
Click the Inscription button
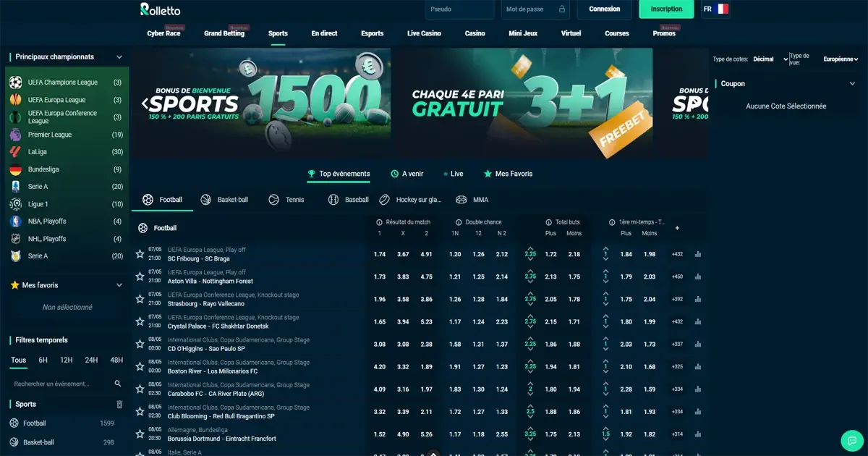pos(667,9)
